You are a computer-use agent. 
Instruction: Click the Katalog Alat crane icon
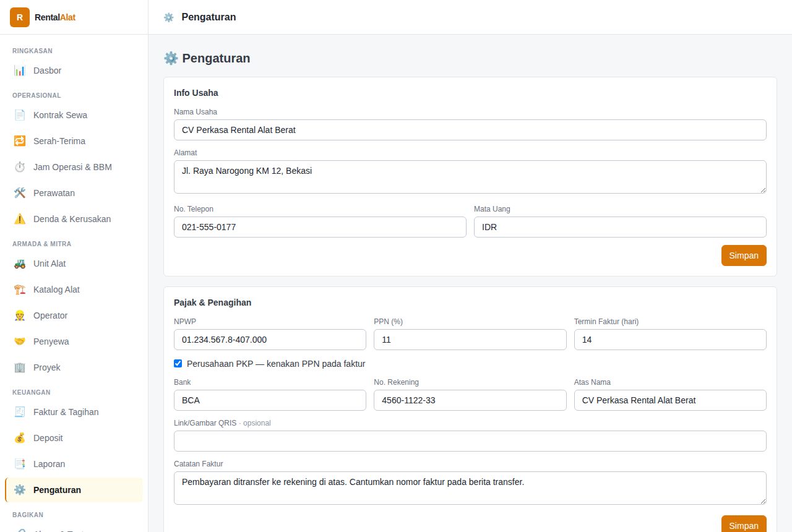coord(20,290)
